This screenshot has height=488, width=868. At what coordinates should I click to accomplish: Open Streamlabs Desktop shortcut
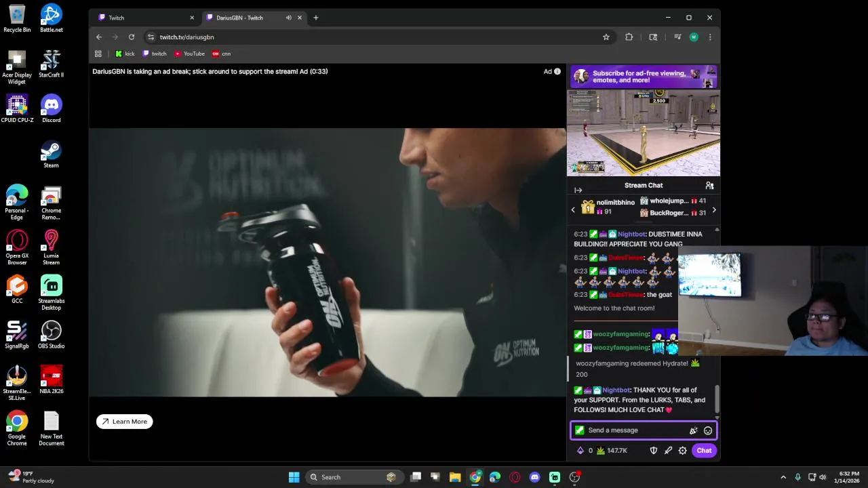click(52, 293)
